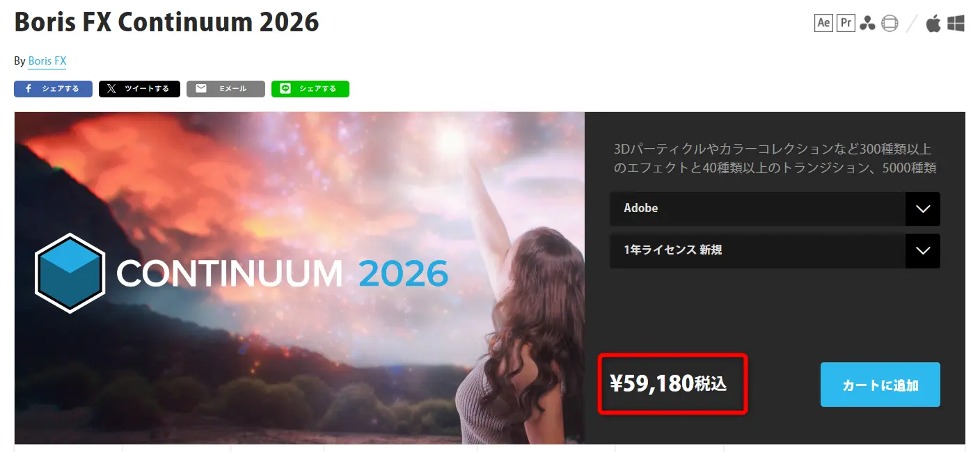
Task: Click the ¥59,180税込 price label
Action: click(668, 383)
